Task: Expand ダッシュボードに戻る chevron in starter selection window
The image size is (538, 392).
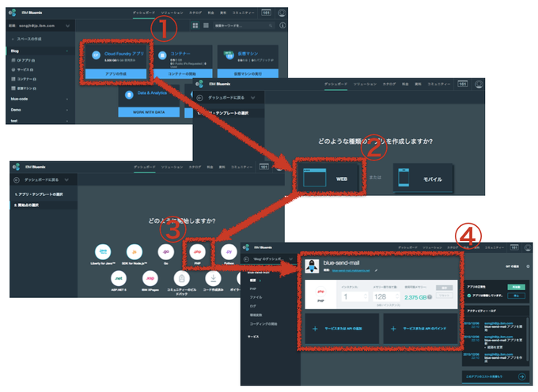Action: coord(66,180)
